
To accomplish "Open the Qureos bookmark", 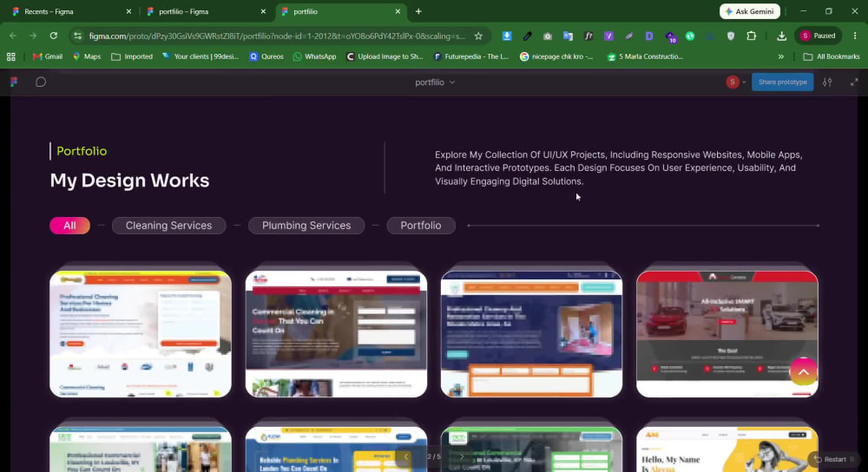I will click(266, 56).
